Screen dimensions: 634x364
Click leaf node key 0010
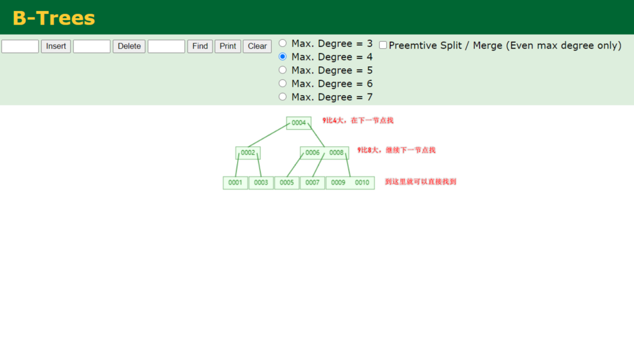point(362,183)
